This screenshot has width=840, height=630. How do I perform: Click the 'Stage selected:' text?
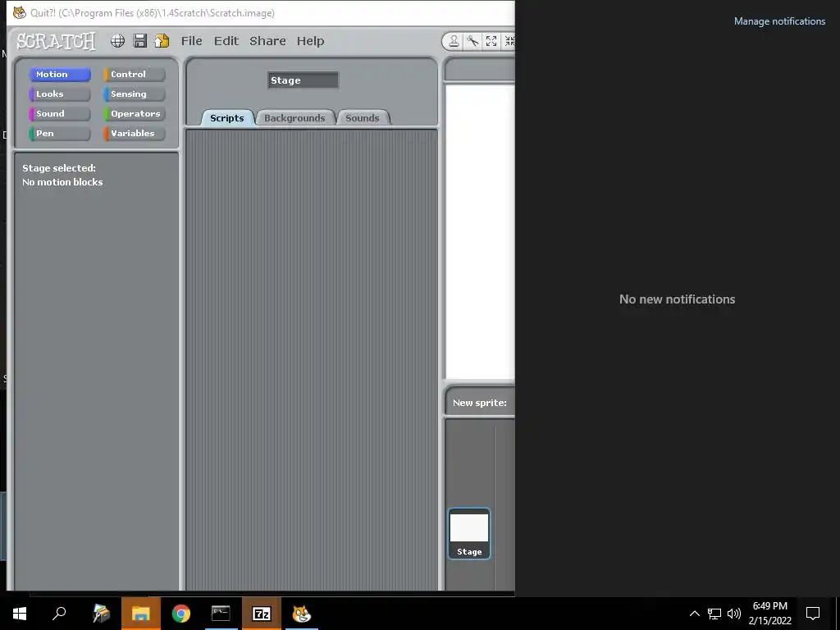[x=59, y=168]
